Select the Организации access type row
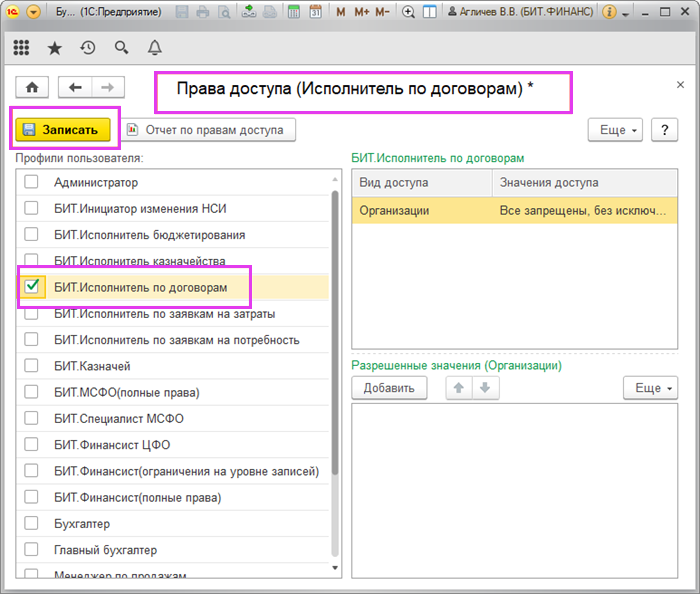Screen dimensions: 700x594 point(421,211)
